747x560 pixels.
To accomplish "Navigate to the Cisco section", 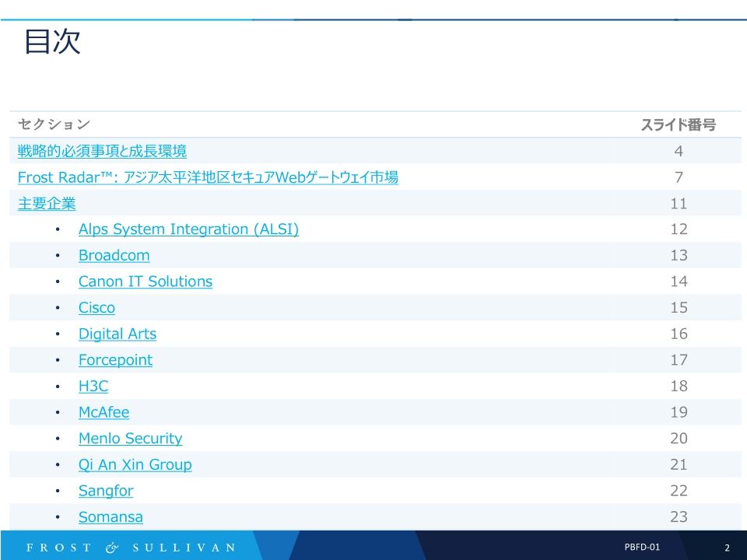I will tap(96, 307).
